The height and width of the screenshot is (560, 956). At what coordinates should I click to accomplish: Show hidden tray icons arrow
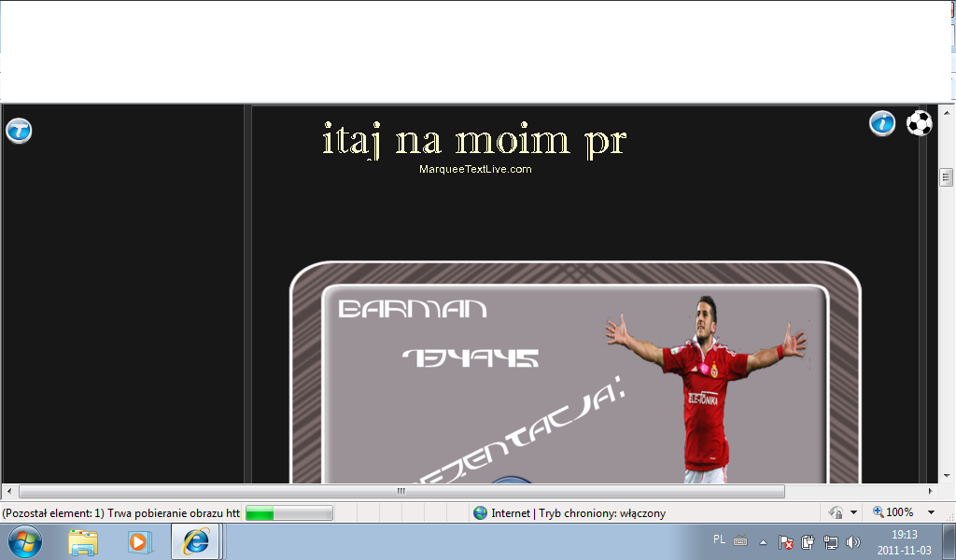click(763, 542)
